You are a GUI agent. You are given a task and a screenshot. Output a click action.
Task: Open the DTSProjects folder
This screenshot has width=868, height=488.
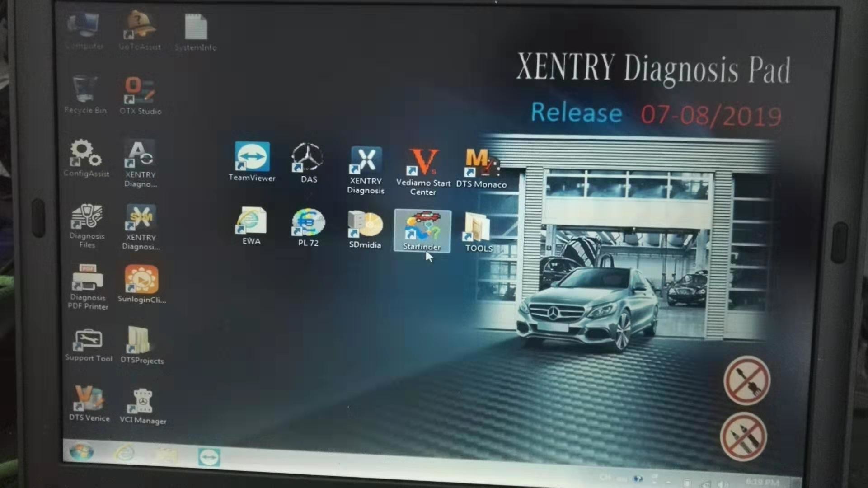pyautogui.click(x=141, y=345)
